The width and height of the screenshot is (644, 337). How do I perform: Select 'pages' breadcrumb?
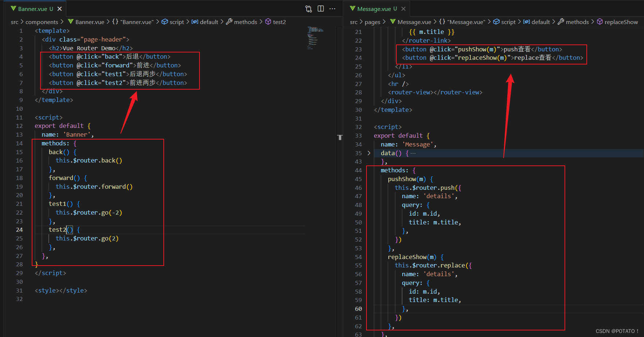(x=372, y=22)
